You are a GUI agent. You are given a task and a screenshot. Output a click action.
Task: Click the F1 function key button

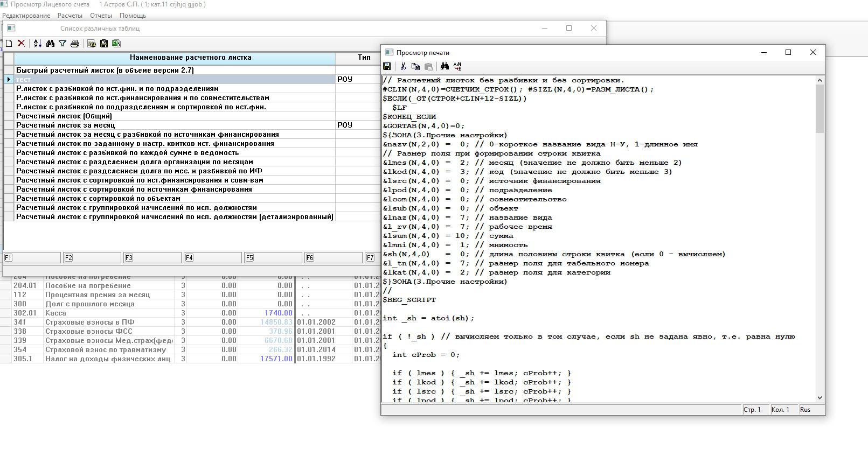(x=32, y=258)
